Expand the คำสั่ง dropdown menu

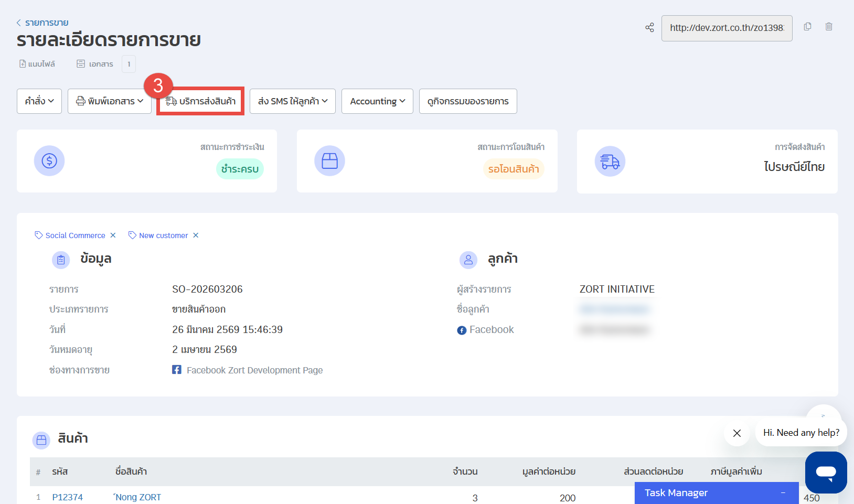point(39,101)
